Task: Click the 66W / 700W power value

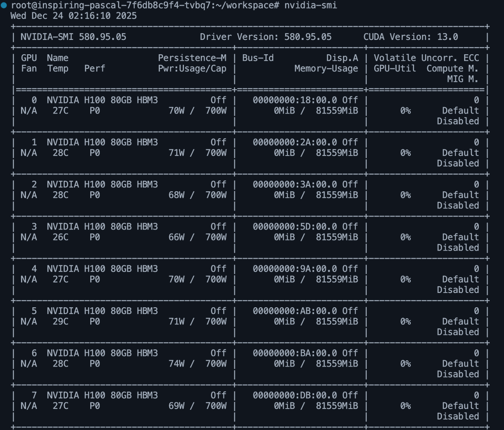Action: (x=197, y=237)
